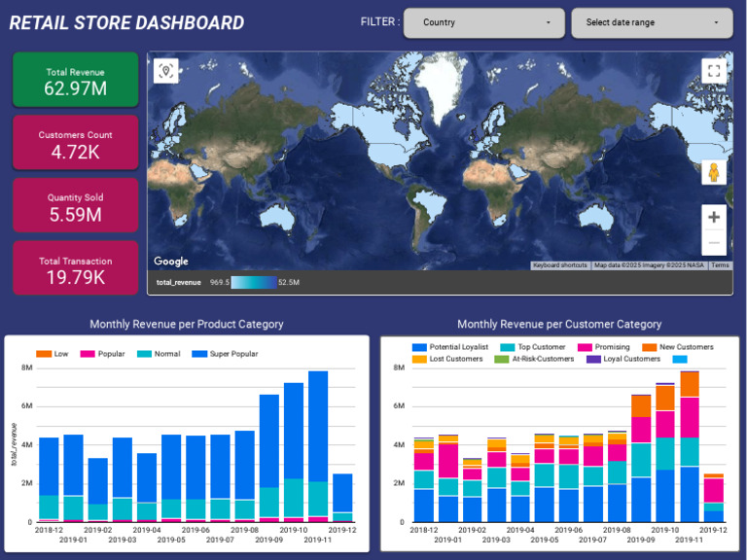The height and width of the screenshot is (560, 747).
Task: Click the Super Popular legend blue swatch
Action: (x=199, y=354)
